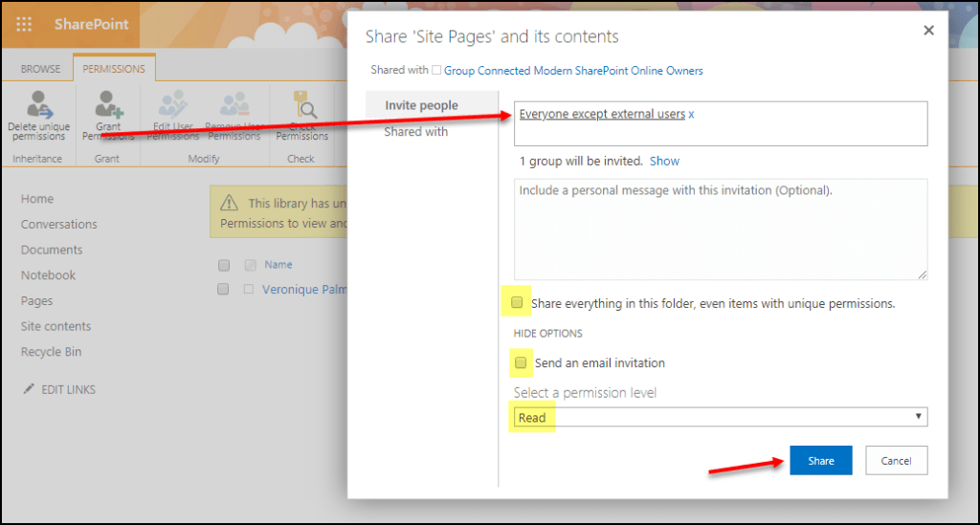The width and height of the screenshot is (980, 525).
Task: Toggle 'Send an email invitation' checkbox
Action: pos(521,363)
